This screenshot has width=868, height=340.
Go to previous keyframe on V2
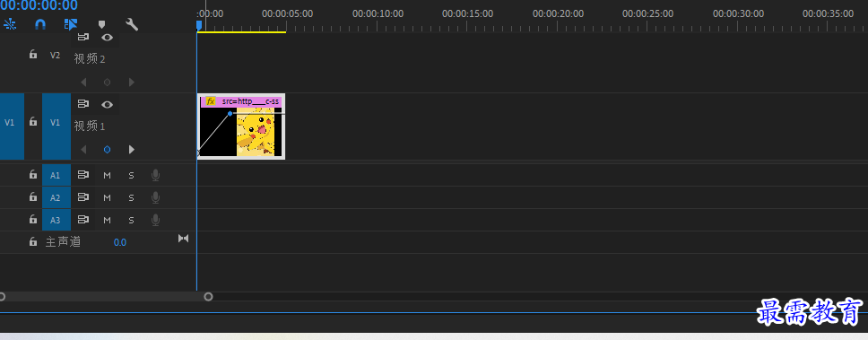coord(83,82)
